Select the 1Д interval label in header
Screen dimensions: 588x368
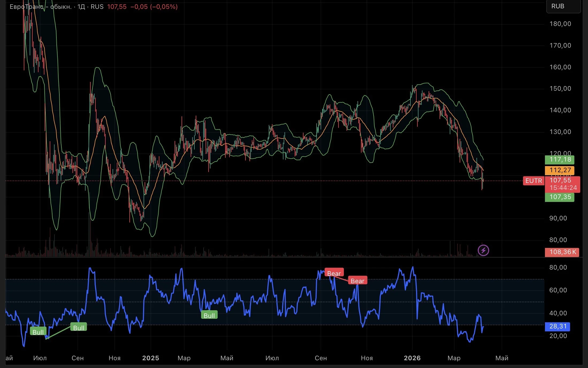point(81,7)
